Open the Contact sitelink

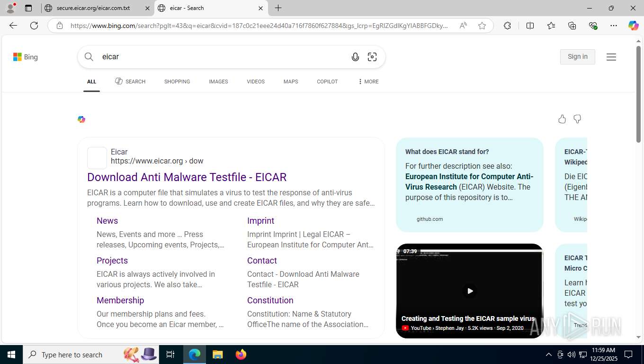pos(262,261)
